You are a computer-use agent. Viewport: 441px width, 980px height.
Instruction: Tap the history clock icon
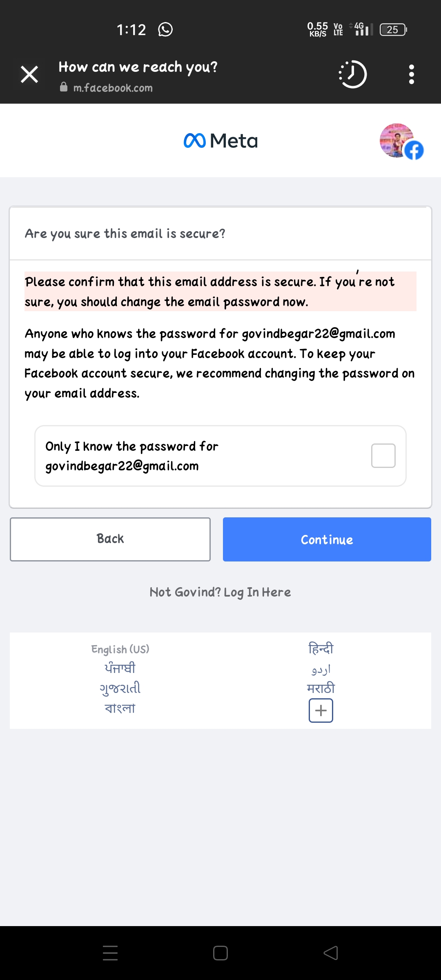353,74
